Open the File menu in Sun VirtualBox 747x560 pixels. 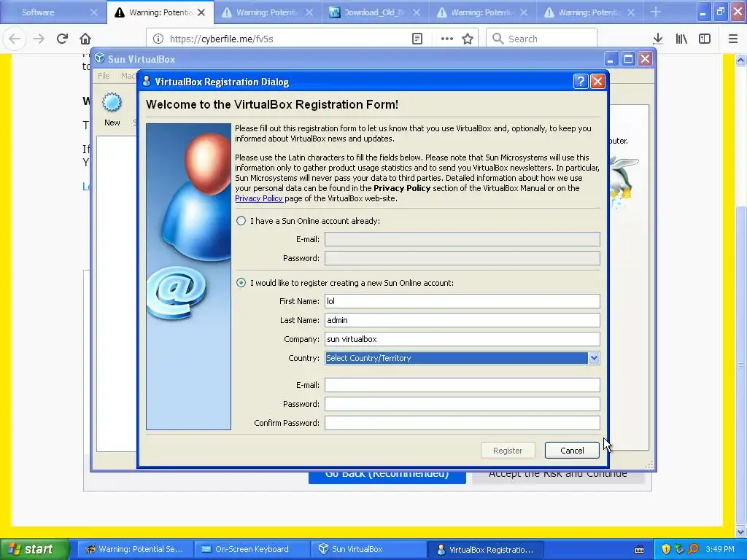click(104, 76)
